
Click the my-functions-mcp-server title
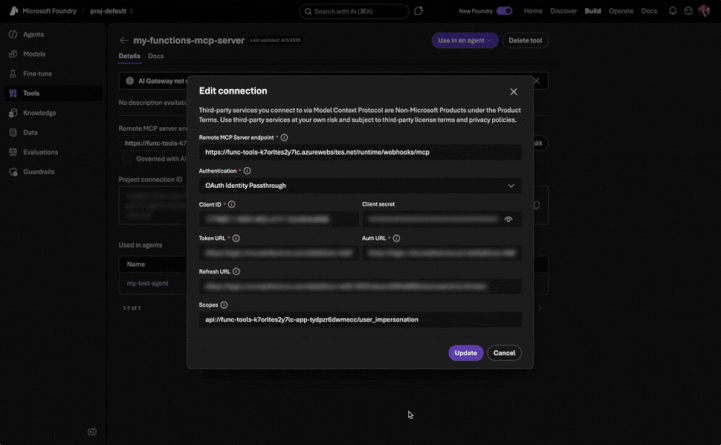189,40
